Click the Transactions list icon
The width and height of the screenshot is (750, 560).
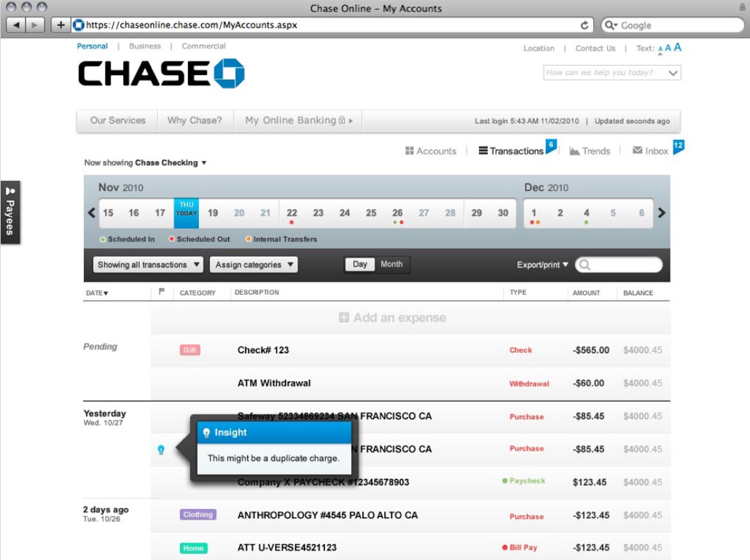click(x=483, y=150)
